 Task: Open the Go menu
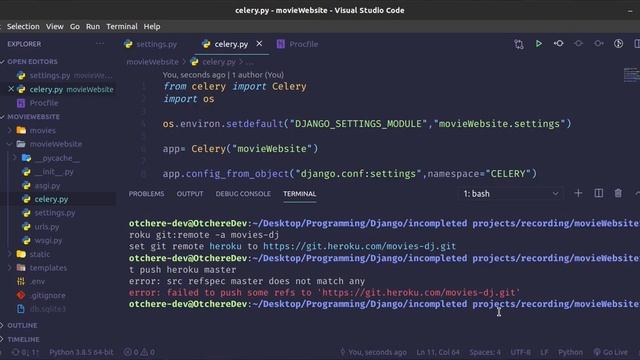coord(75,27)
